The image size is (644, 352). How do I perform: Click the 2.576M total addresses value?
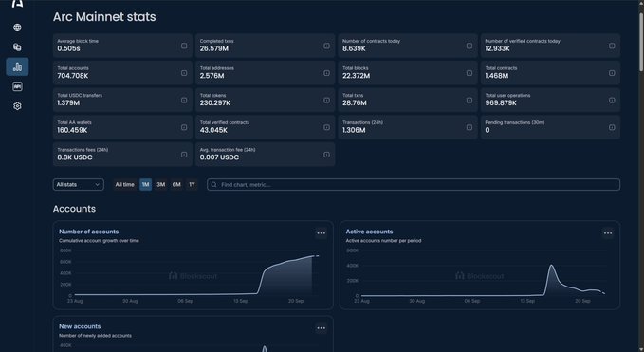click(x=212, y=76)
